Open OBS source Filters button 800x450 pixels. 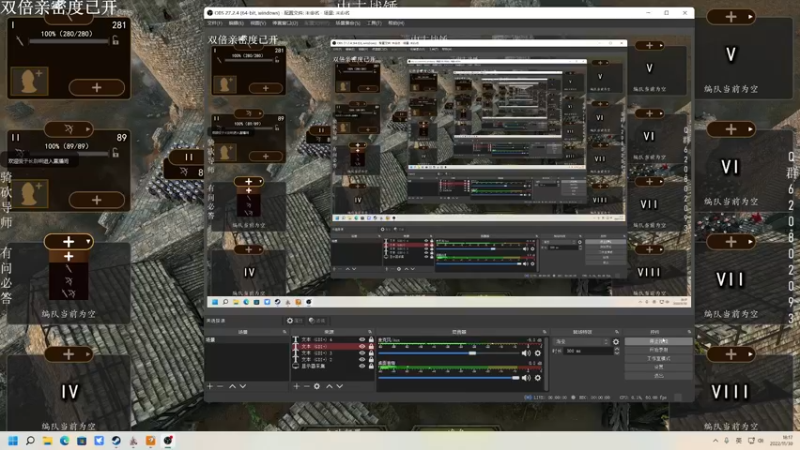click(317, 320)
